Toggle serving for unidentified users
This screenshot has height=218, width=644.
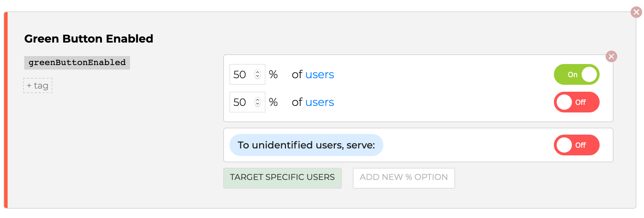576,145
